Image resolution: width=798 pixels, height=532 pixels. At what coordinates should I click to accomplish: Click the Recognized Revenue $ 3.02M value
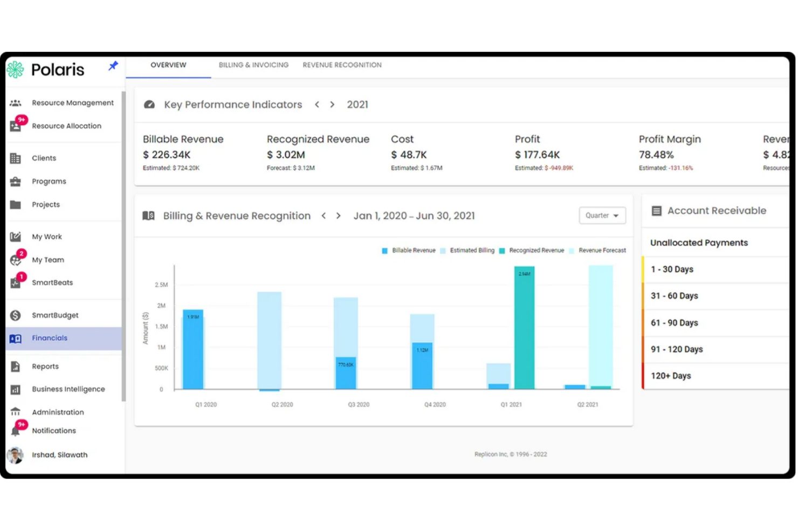point(286,155)
